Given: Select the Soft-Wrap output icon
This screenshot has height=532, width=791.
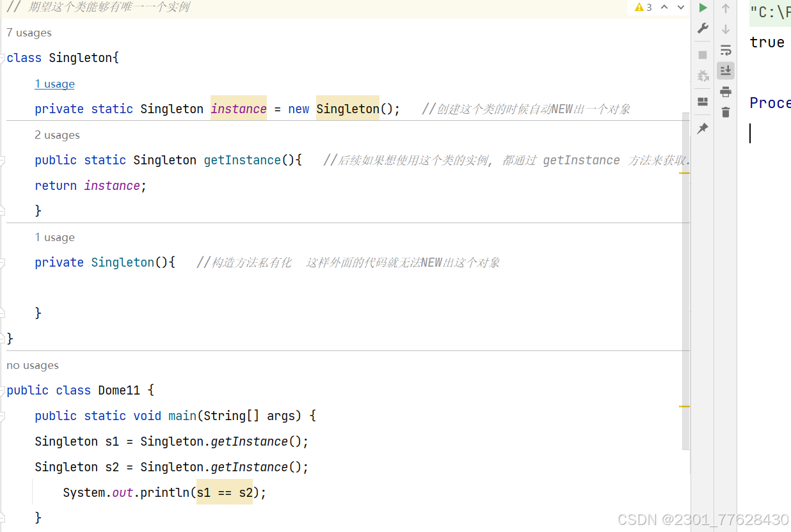Looking at the screenshot, I should (x=726, y=50).
